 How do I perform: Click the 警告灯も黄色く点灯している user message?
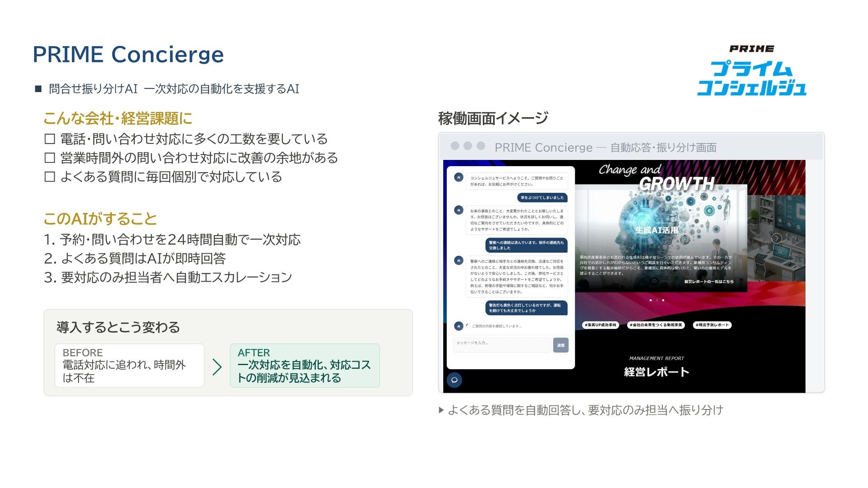click(526, 308)
